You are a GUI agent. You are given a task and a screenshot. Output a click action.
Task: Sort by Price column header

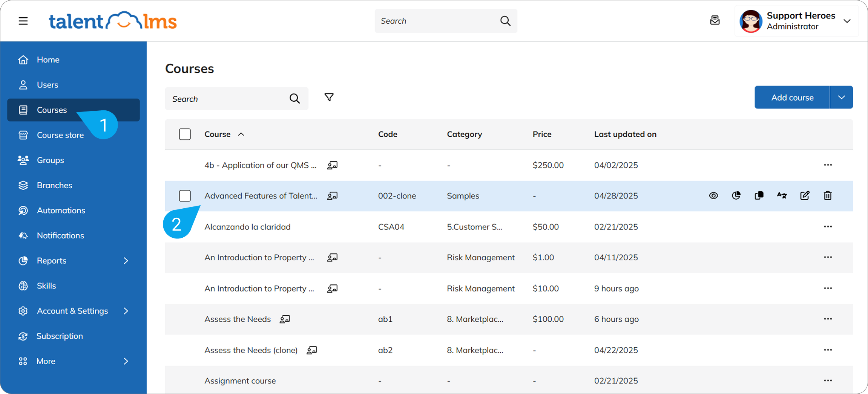(542, 134)
